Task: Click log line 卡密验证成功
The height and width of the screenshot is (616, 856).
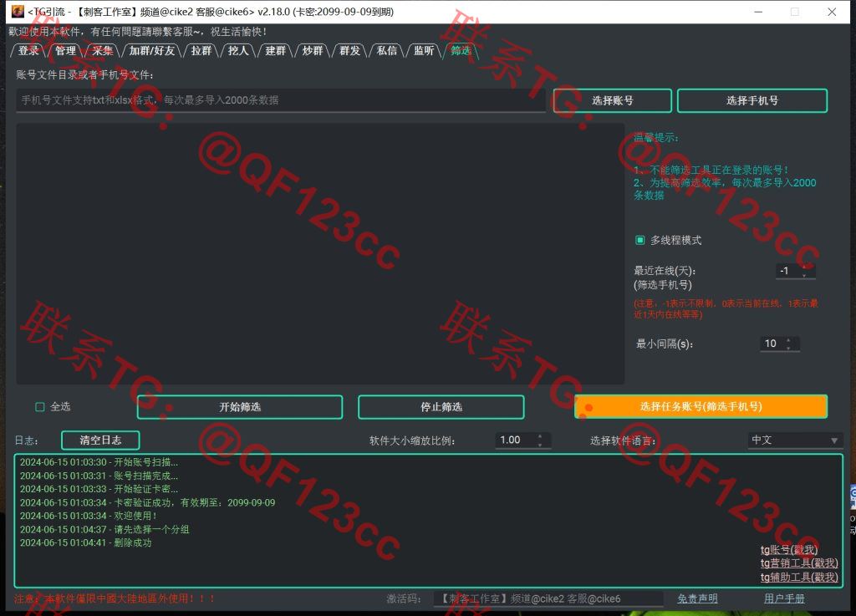Action: click(147, 502)
